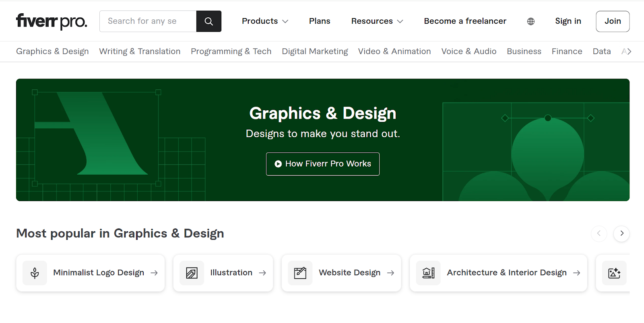Click the previous carousel arrow button
644x323 pixels.
point(599,234)
